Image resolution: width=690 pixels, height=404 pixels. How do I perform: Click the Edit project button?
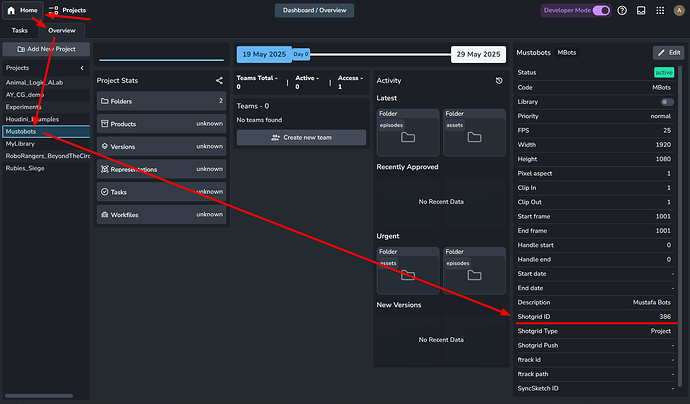point(668,52)
